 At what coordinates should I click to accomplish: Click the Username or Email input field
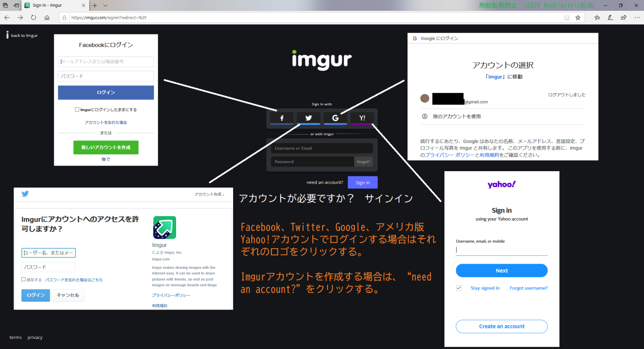[x=322, y=148]
